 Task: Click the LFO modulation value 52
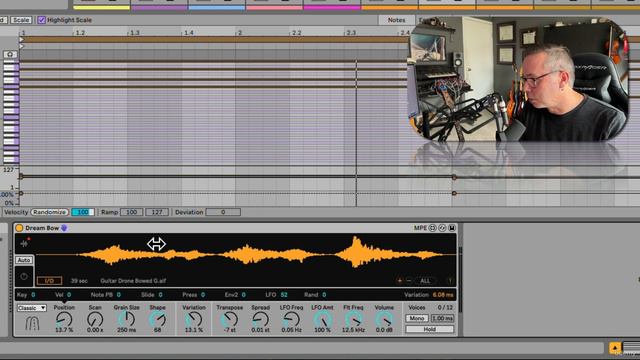(284, 295)
